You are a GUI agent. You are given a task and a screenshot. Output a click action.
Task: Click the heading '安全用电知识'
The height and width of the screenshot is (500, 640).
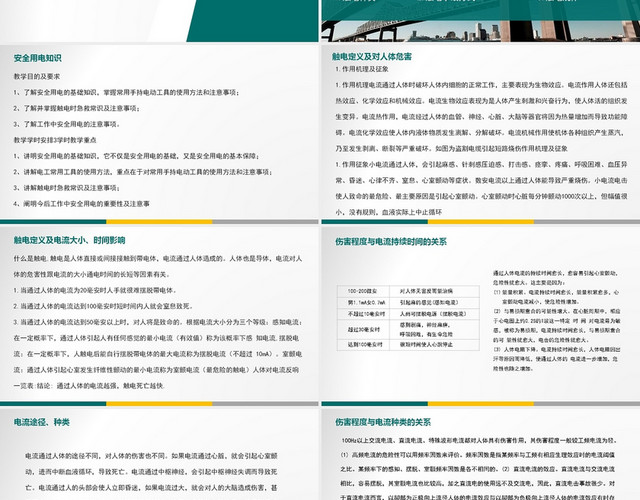tap(38, 58)
